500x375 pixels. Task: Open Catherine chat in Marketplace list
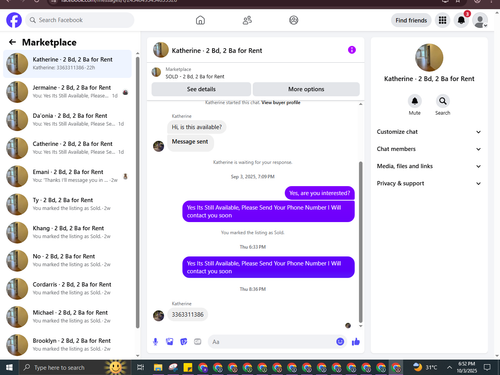pyautogui.click(x=67, y=148)
